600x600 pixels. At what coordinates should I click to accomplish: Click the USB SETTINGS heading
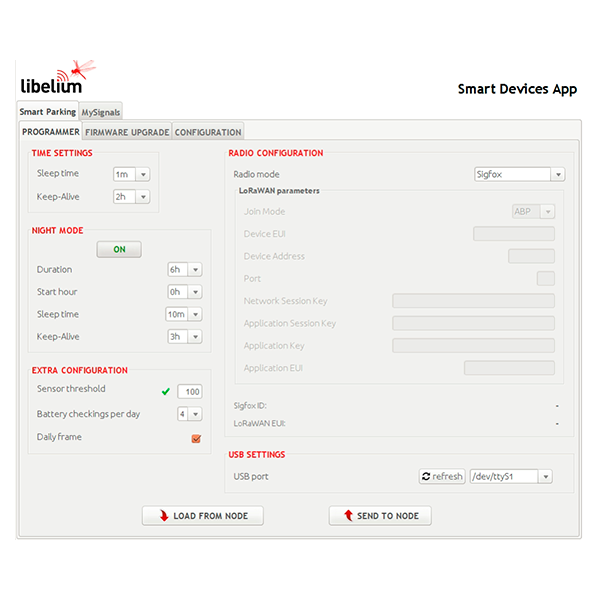click(x=257, y=455)
